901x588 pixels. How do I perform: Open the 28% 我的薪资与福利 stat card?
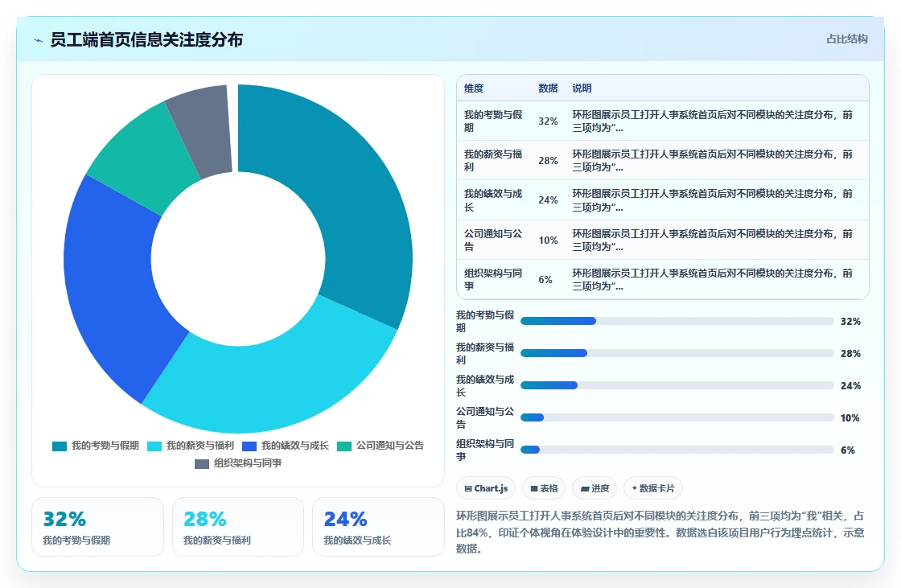238,527
